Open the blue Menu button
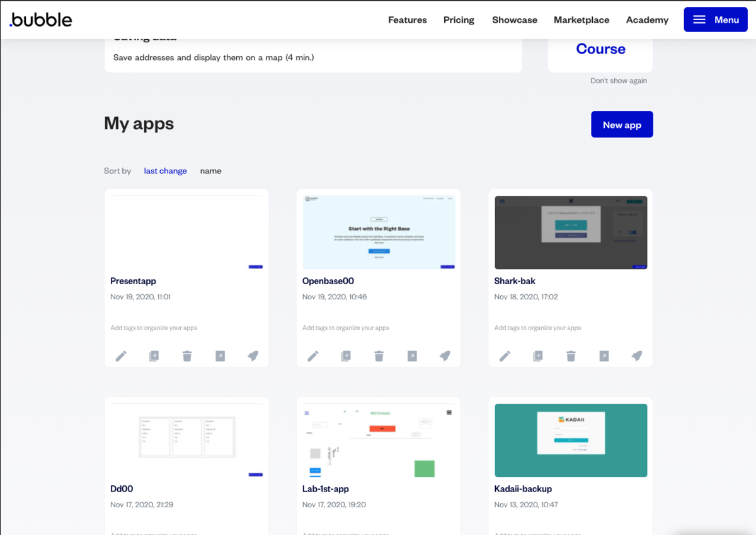The height and width of the screenshot is (535, 756). pos(716,20)
